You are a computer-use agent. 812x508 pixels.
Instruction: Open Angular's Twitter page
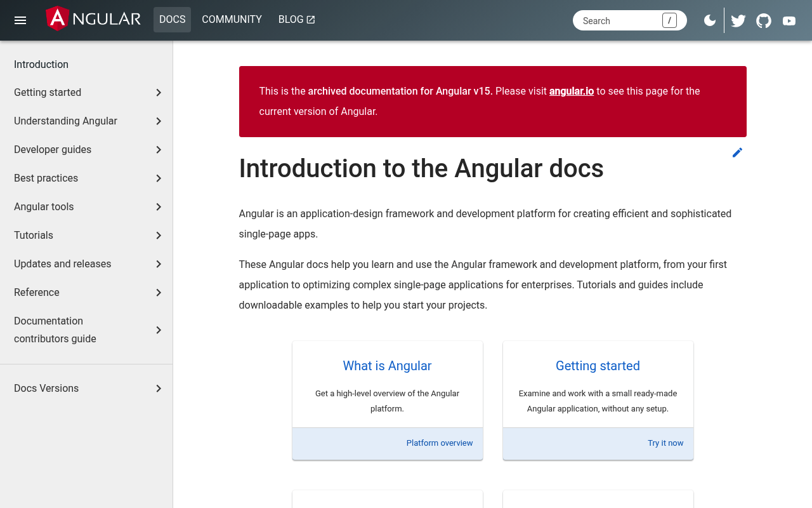point(738,20)
